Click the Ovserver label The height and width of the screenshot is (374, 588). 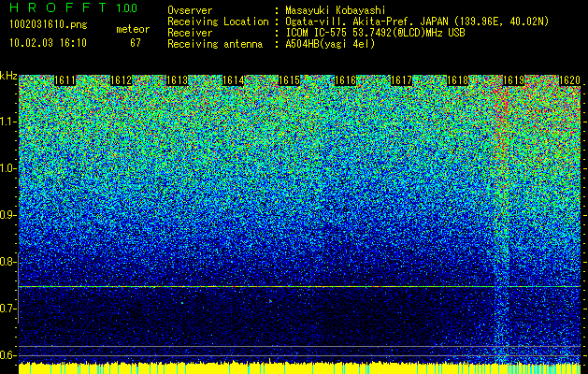[190, 10]
